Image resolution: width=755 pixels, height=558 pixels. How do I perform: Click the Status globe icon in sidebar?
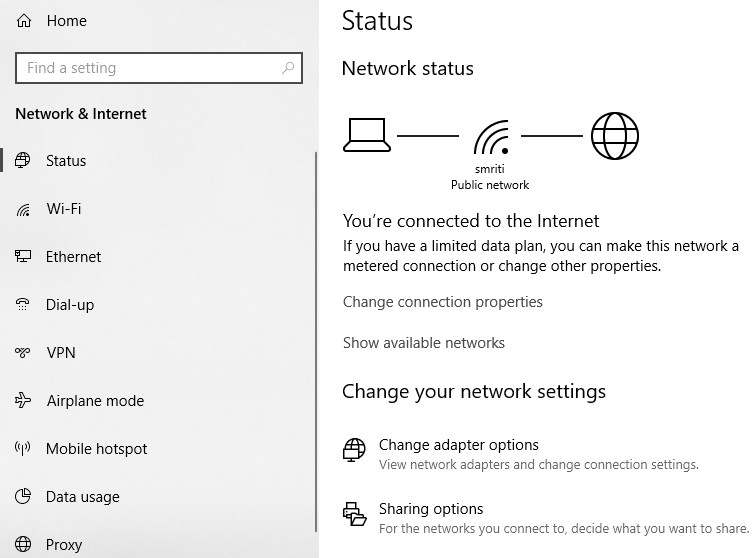(24, 161)
